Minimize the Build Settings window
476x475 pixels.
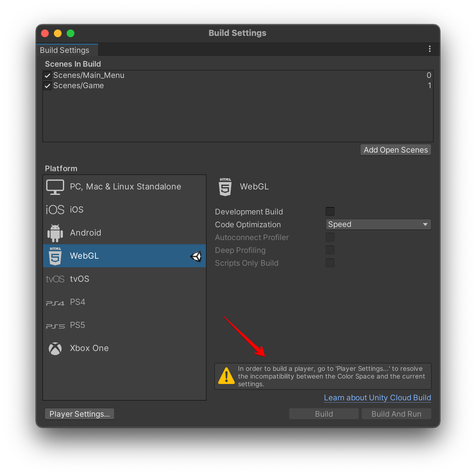point(58,33)
